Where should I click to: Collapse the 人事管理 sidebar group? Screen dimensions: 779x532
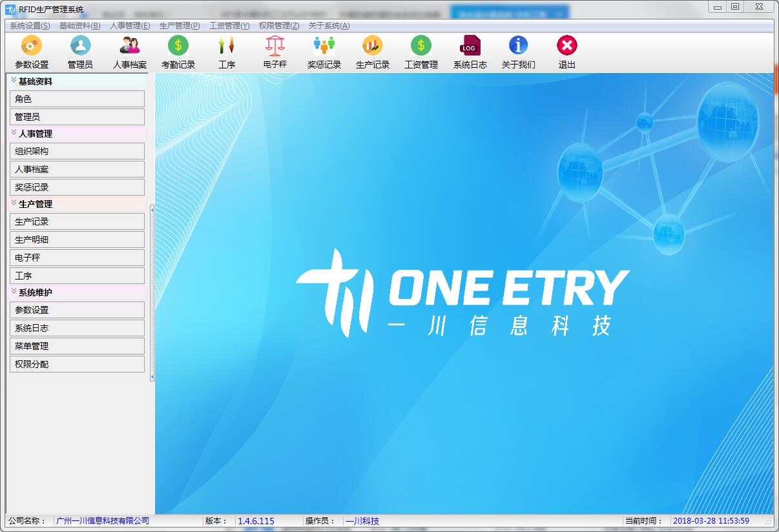(14, 133)
